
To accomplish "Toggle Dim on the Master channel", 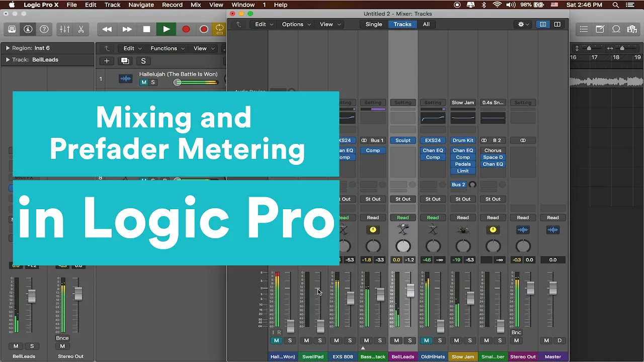I will tap(559, 340).
